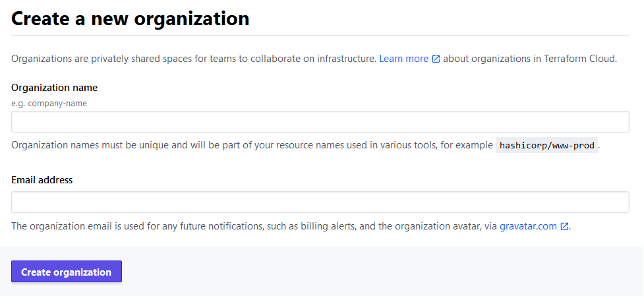Click the 'Email address' label
644x304 pixels.
coord(42,180)
